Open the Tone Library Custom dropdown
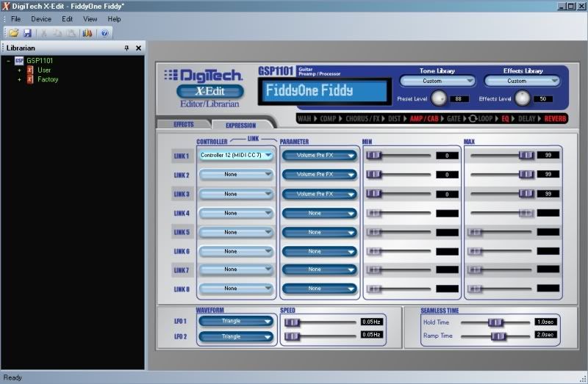The height and width of the screenshot is (384, 588). 437,81
